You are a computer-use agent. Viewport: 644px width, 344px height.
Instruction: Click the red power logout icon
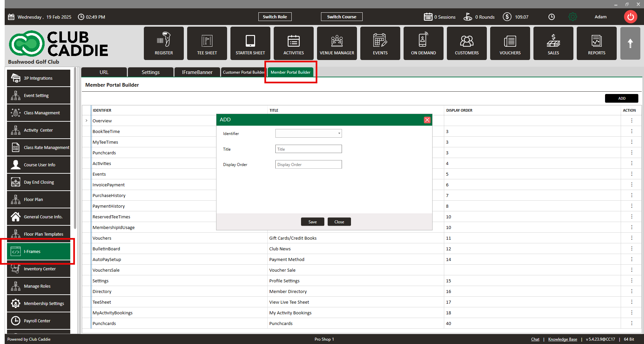(x=631, y=17)
